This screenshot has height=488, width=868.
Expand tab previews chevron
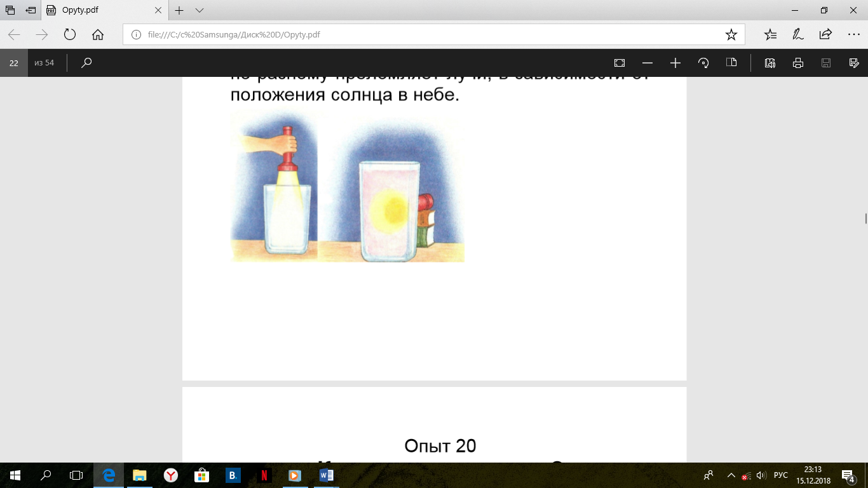pos(200,10)
